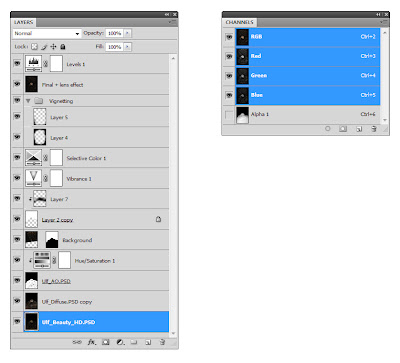Create new fill or adjustment layer
Screen dimensions: 400x363
pyautogui.click(x=120, y=342)
